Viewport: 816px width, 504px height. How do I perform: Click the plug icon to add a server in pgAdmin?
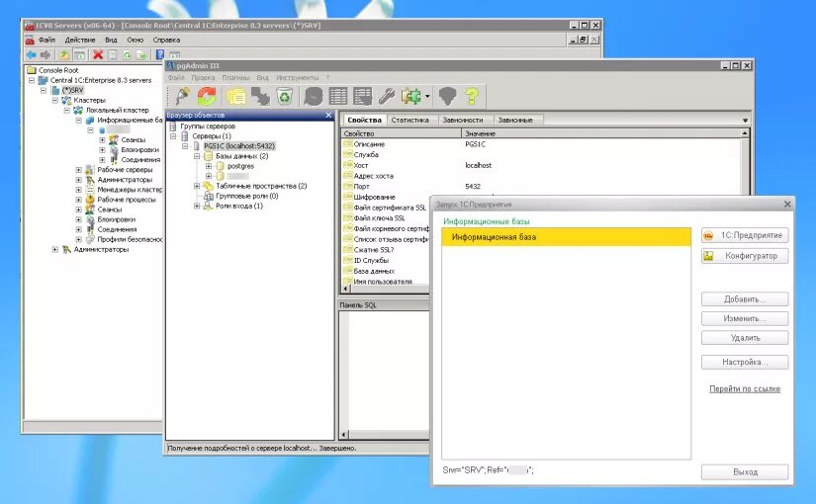(x=182, y=96)
